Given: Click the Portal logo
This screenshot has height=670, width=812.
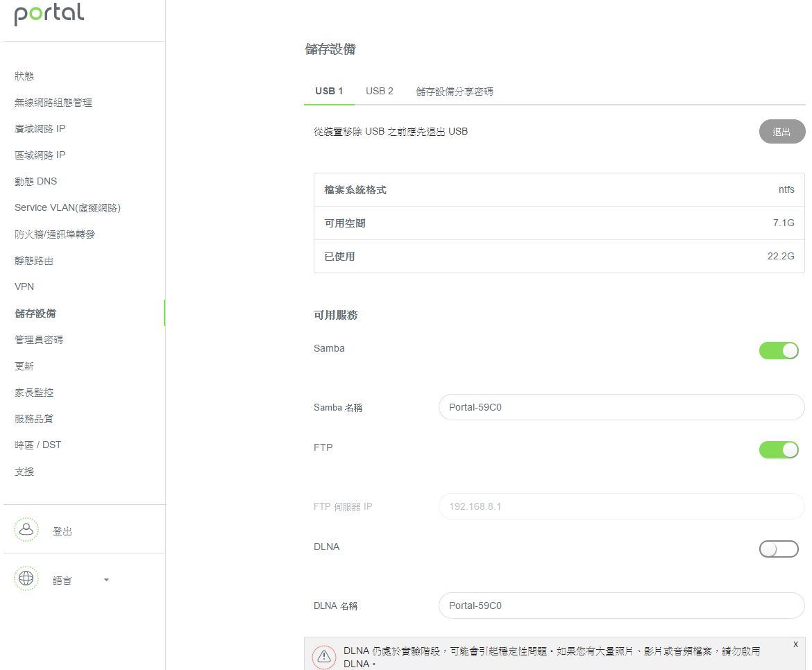Looking at the screenshot, I should click(49, 15).
